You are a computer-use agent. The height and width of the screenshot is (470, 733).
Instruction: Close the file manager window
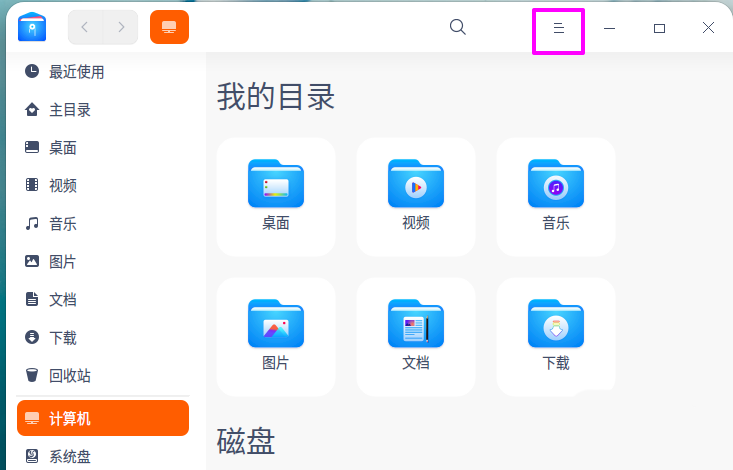pyautogui.click(x=708, y=28)
